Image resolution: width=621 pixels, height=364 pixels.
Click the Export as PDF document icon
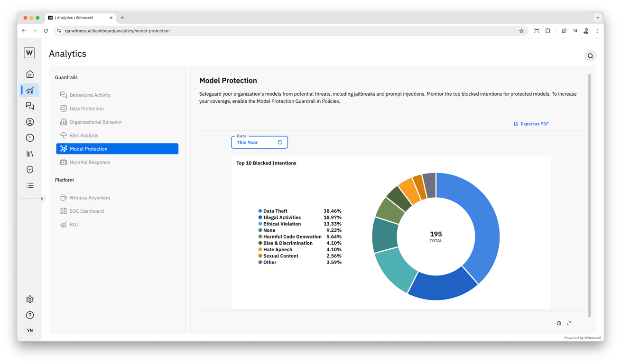[516, 124]
